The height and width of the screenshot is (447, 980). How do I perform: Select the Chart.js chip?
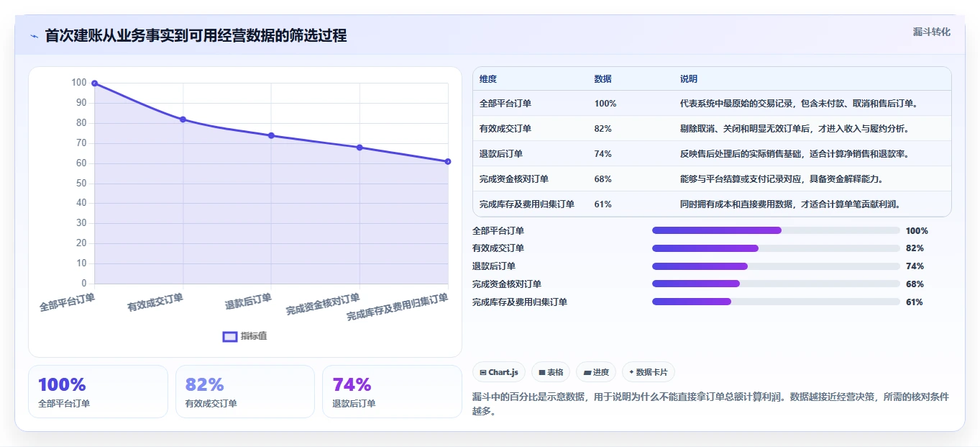coord(499,372)
